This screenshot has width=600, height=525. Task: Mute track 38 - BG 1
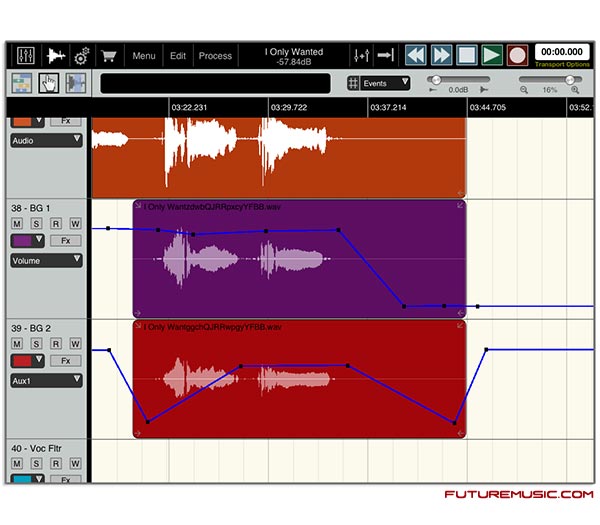click(x=17, y=224)
